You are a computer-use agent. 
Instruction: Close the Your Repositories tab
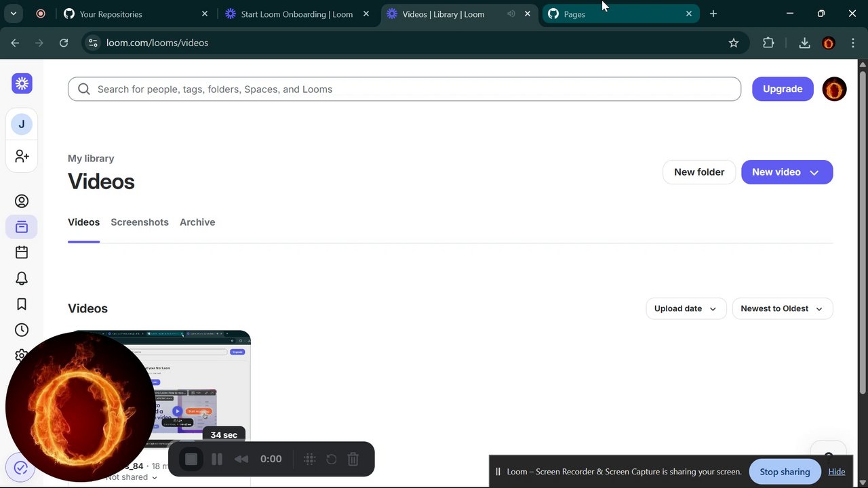coord(205,14)
